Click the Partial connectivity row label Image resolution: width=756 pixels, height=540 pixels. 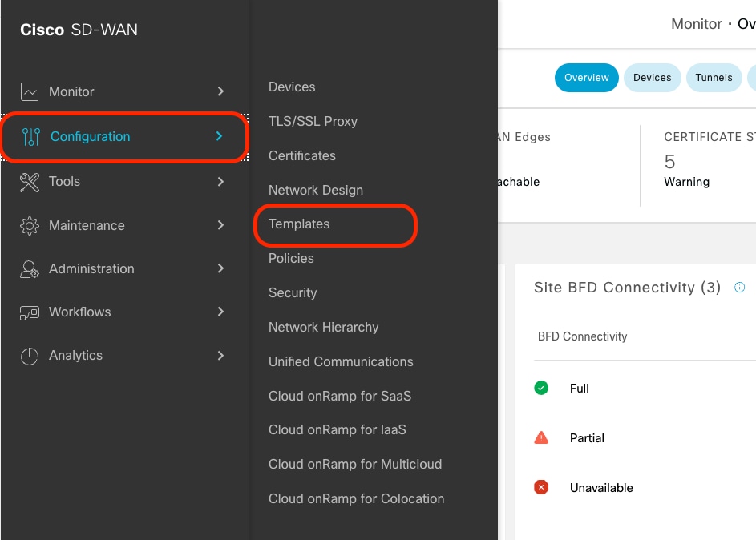(587, 438)
